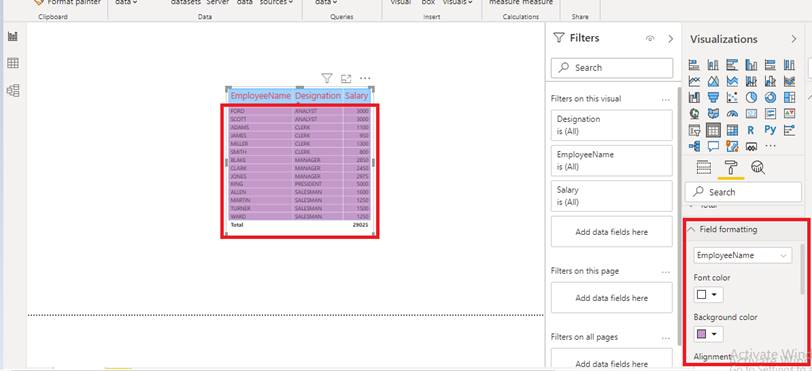This screenshot has height=371, width=812.
Task: Click the Filters pane Search box
Action: (x=612, y=68)
